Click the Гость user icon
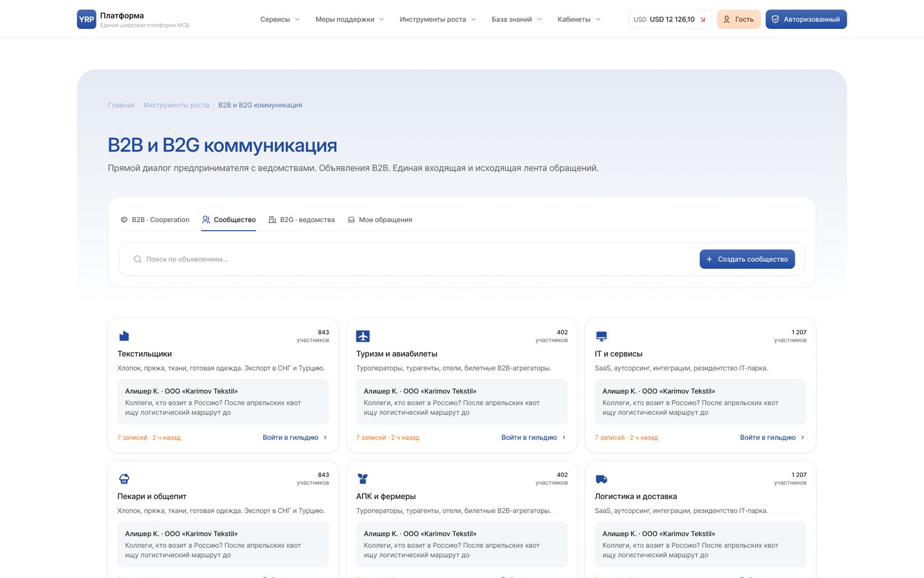 (726, 19)
